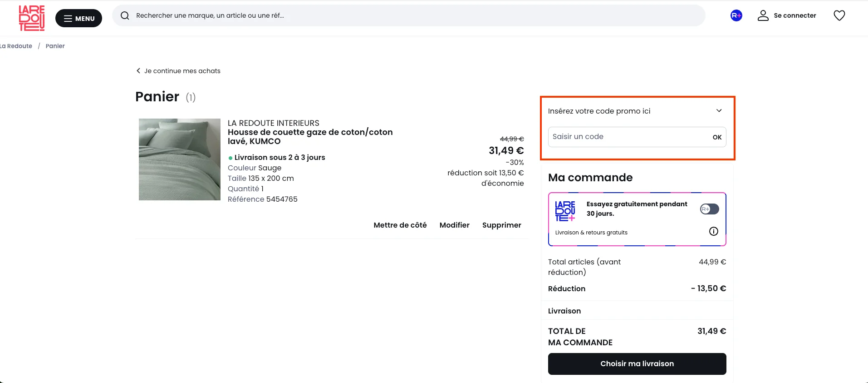The width and height of the screenshot is (868, 383).
Task: Click the search magnifier icon
Action: [125, 15]
